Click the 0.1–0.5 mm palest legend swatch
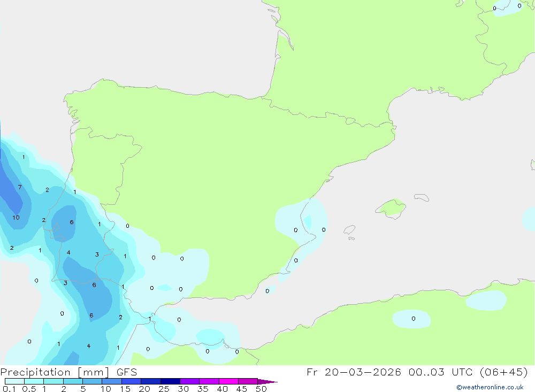This screenshot has height=392, width=535. (14, 381)
